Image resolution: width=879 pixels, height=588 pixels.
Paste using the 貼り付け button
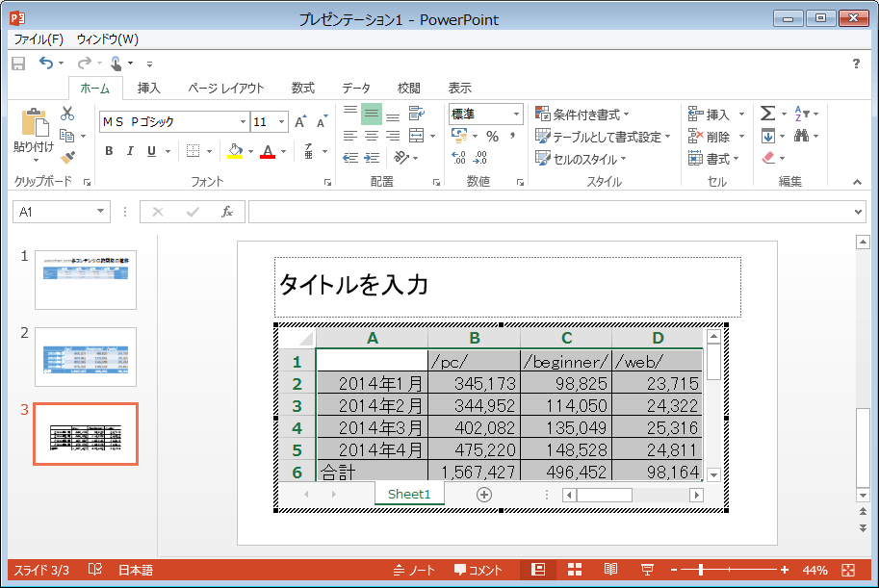34,135
